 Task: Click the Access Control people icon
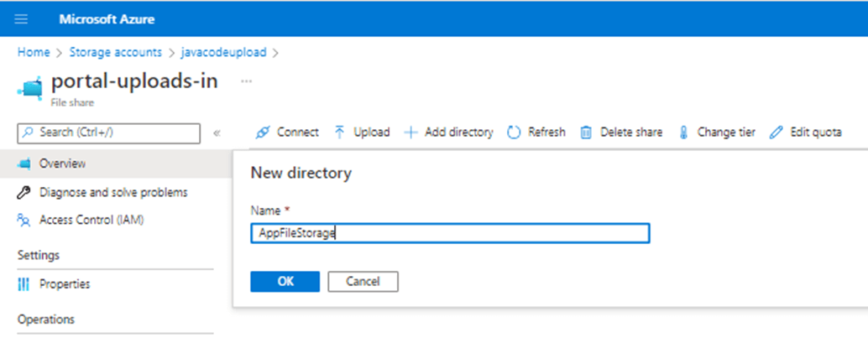24,221
